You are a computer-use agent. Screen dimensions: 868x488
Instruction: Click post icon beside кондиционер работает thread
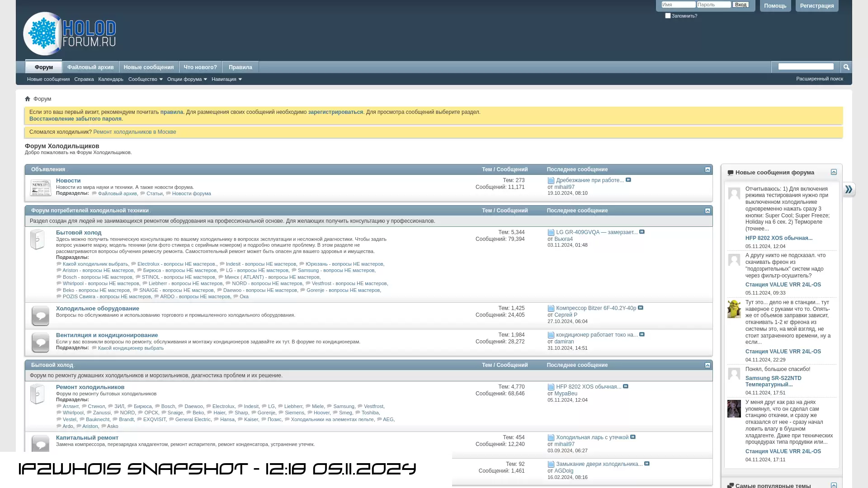coord(551,335)
